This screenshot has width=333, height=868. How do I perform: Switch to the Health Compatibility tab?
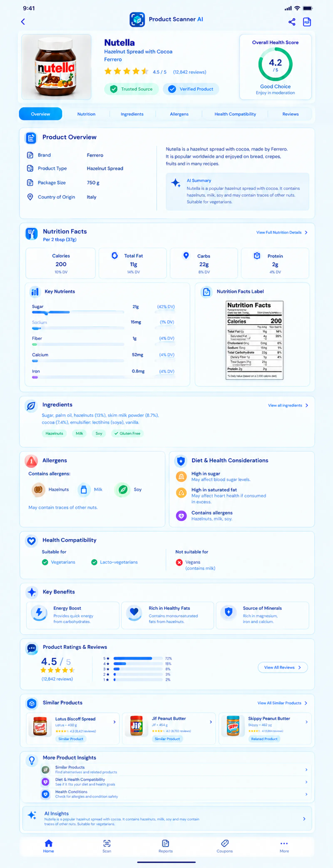235,114
